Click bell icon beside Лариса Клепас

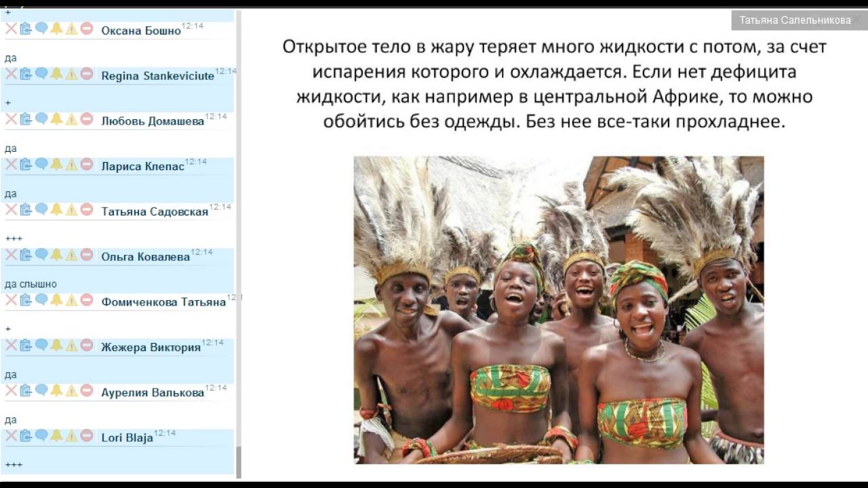(x=56, y=164)
